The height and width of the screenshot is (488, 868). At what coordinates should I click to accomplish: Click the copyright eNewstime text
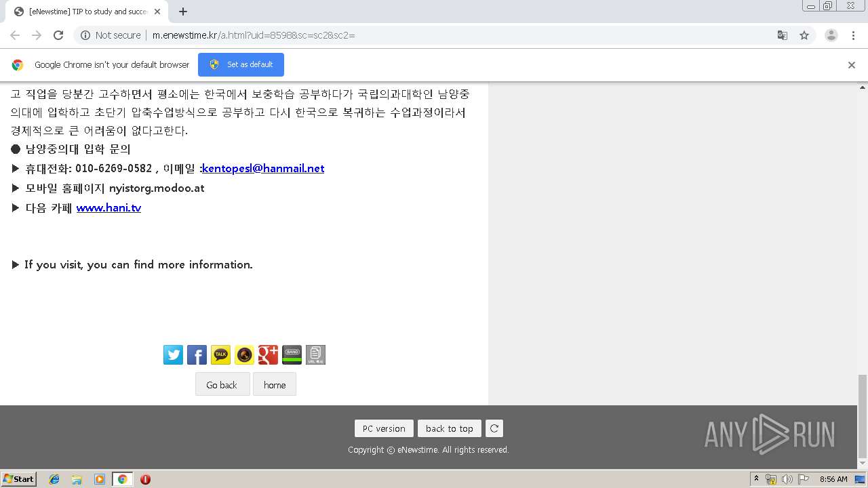point(428,450)
